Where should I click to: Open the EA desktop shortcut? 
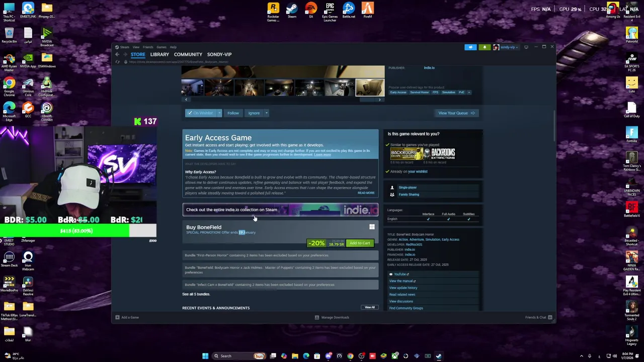coord(311,11)
